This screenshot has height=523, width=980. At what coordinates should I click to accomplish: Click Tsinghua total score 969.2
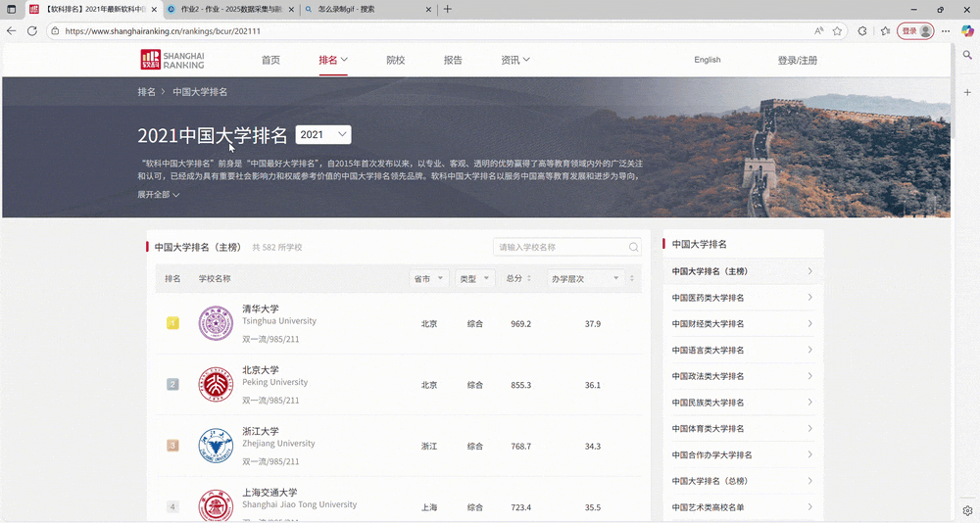520,323
